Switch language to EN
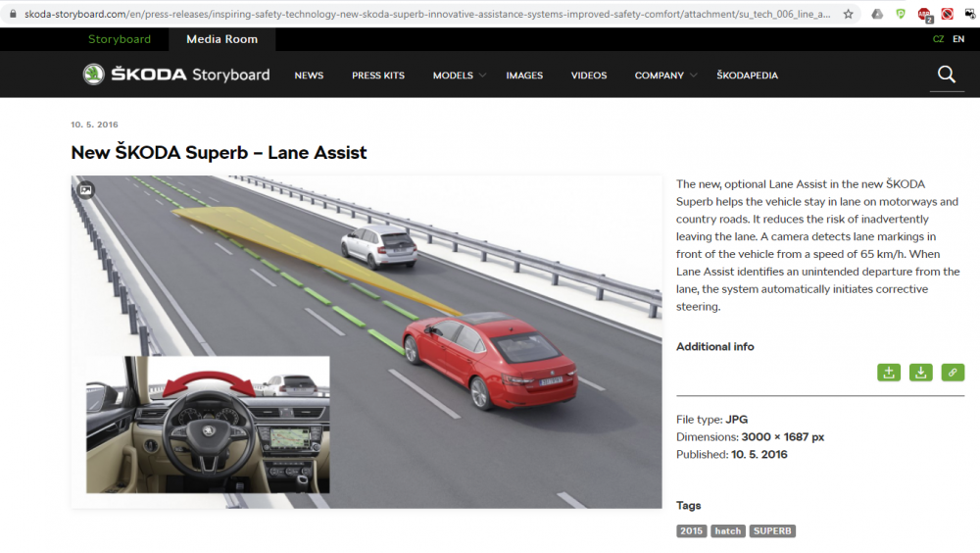980x553 pixels. click(958, 39)
